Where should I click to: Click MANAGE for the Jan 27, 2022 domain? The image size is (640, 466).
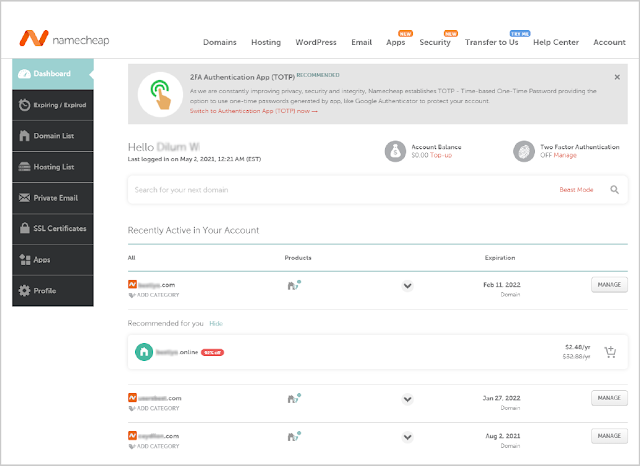click(609, 398)
